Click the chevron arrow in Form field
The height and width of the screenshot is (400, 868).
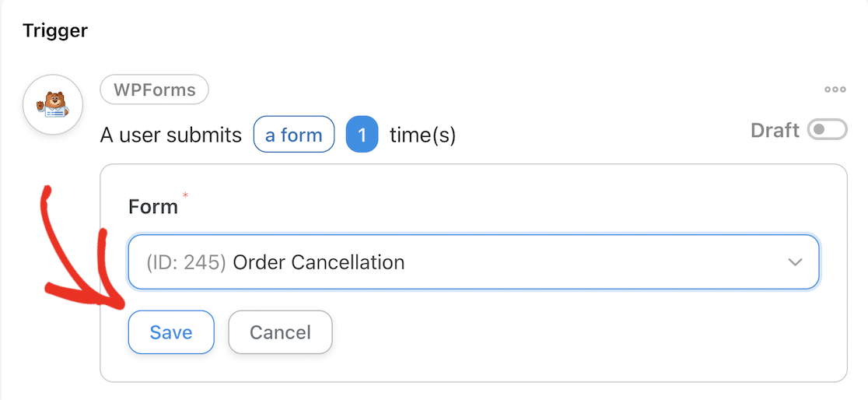point(795,262)
